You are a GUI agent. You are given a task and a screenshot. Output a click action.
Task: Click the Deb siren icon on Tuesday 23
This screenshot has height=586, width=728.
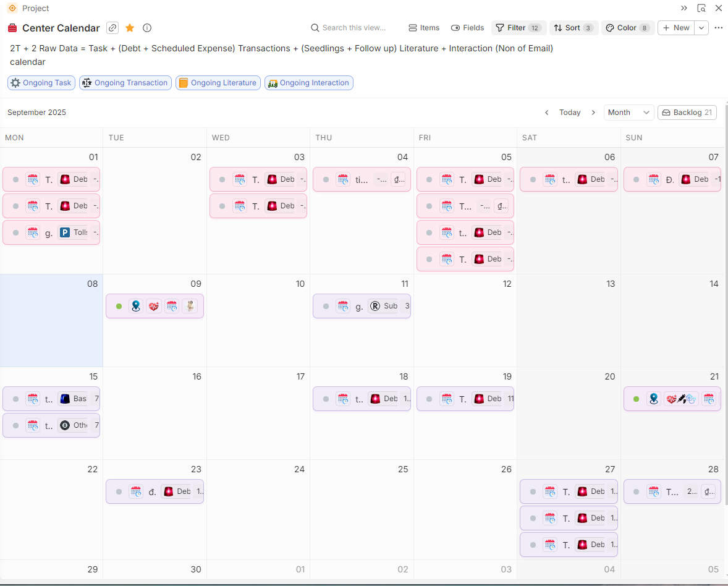[168, 491]
